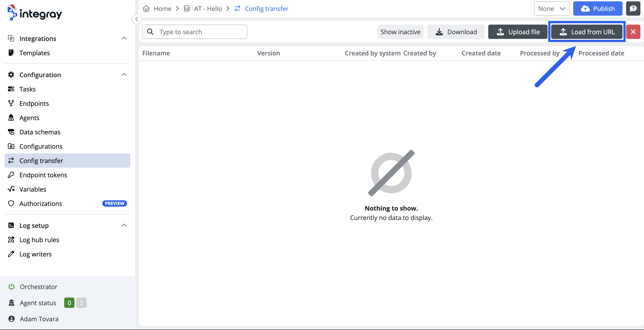
Task: Click the Upload file button
Action: tap(518, 32)
